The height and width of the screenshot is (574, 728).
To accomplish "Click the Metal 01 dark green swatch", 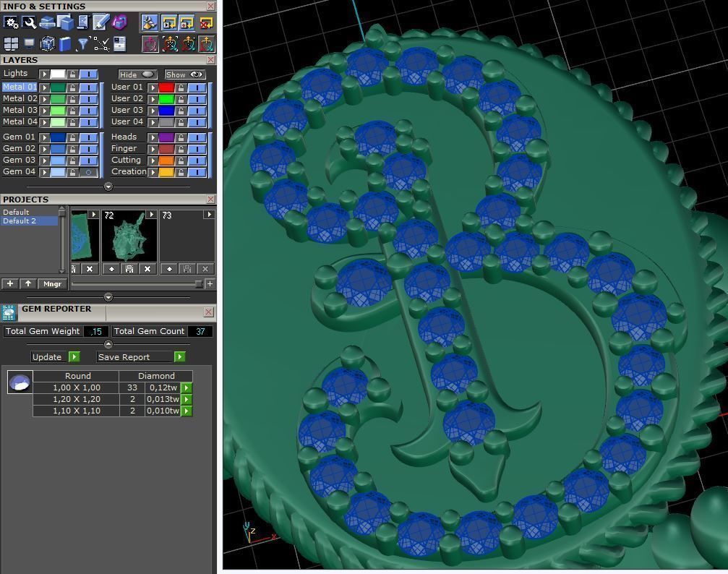I will [58, 87].
